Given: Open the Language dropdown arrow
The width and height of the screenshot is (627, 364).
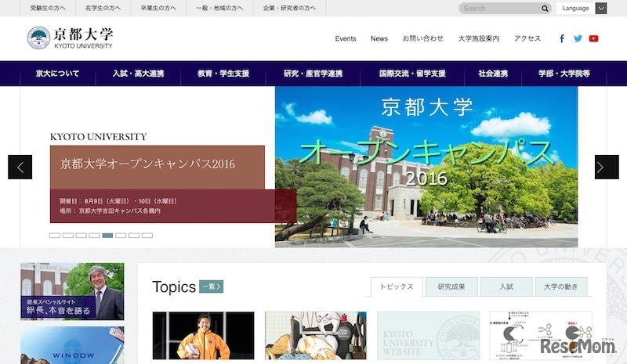Looking at the screenshot, I should tap(601, 9).
